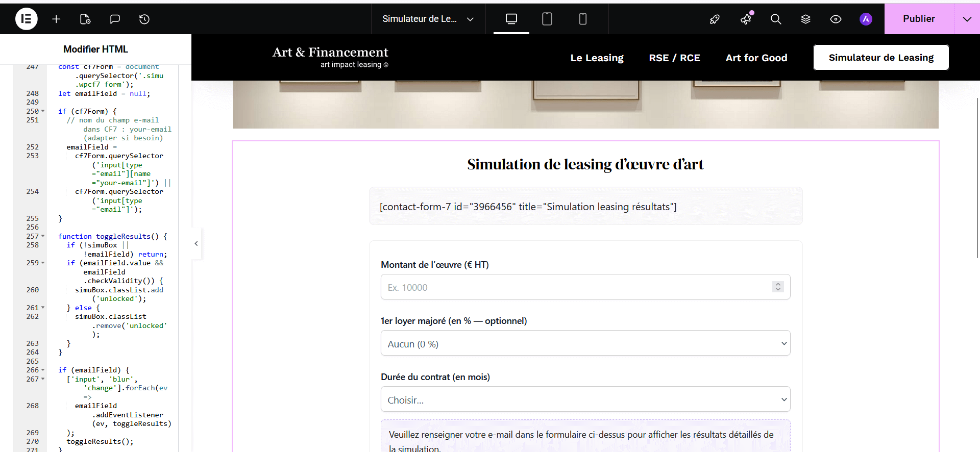Click the e-mail notice message box
This screenshot has height=452, width=980.
(x=585, y=437)
